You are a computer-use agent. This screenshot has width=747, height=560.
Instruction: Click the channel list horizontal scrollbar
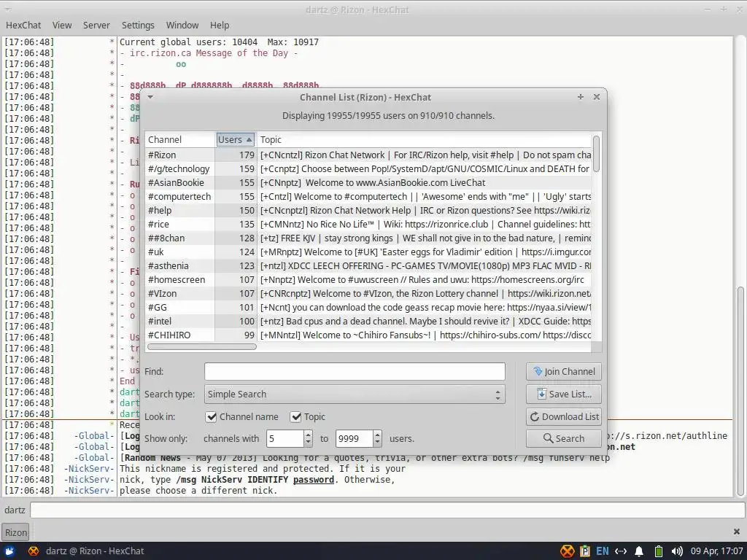[202, 346]
